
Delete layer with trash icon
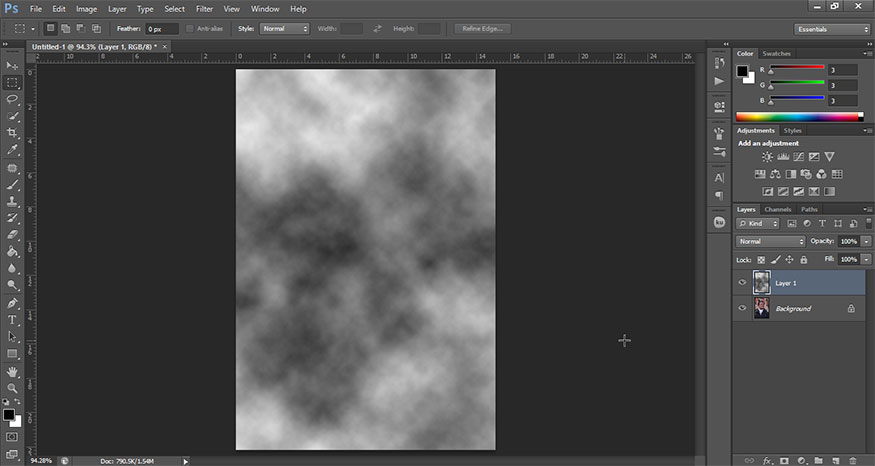pos(852,460)
